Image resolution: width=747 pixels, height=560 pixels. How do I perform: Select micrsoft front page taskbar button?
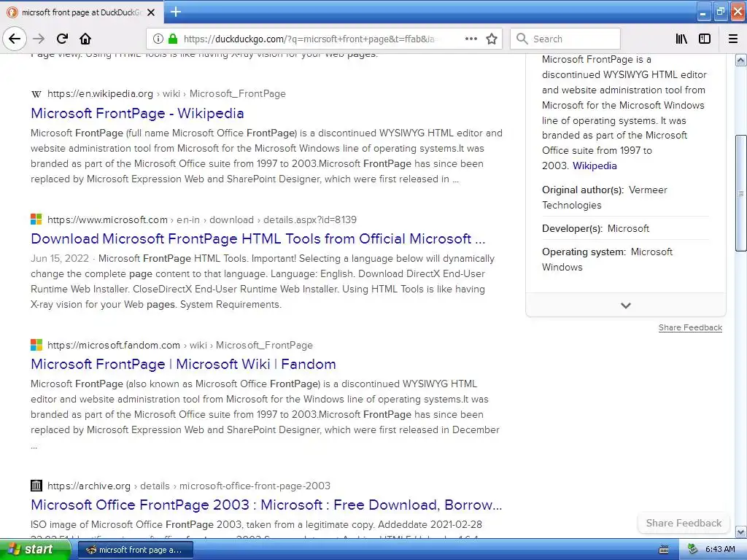(x=136, y=550)
